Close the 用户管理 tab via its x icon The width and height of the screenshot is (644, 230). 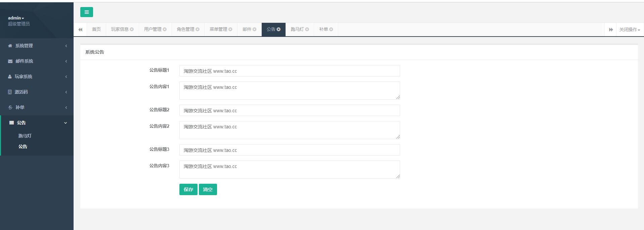click(165, 30)
